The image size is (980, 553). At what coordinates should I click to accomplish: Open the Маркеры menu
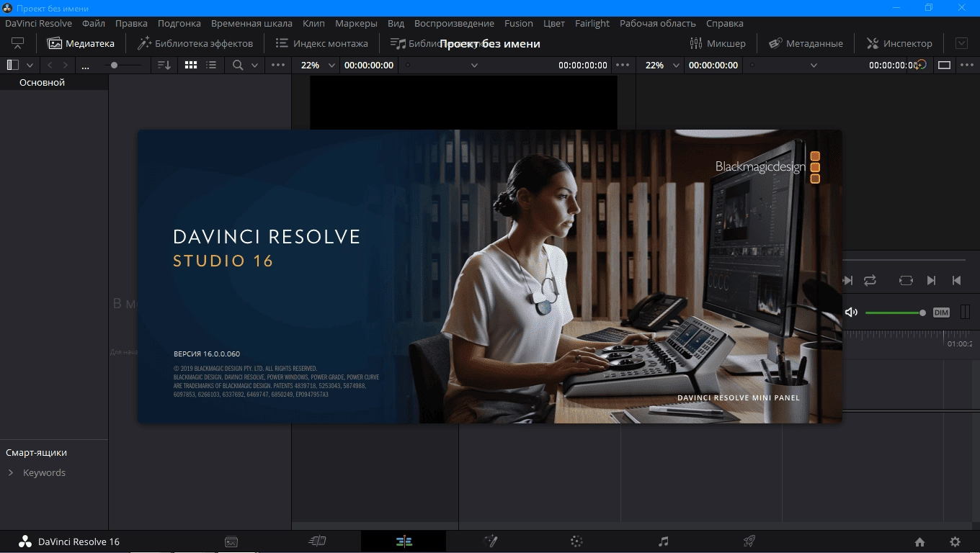[x=356, y=23]
